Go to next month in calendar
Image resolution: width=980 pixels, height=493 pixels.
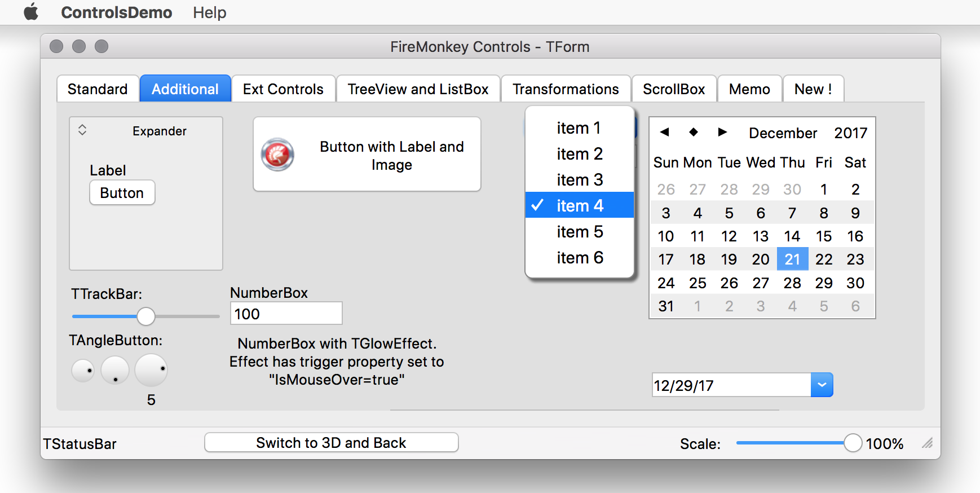(x=722, y=132)
